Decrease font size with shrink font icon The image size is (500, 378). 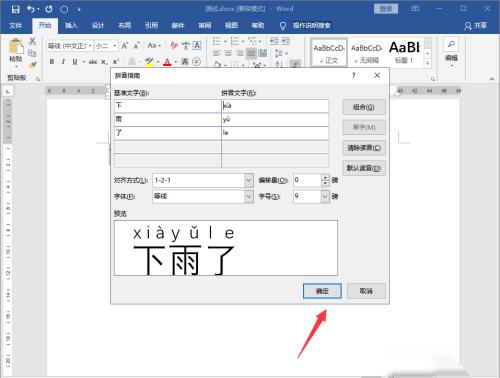coord(136,46)
